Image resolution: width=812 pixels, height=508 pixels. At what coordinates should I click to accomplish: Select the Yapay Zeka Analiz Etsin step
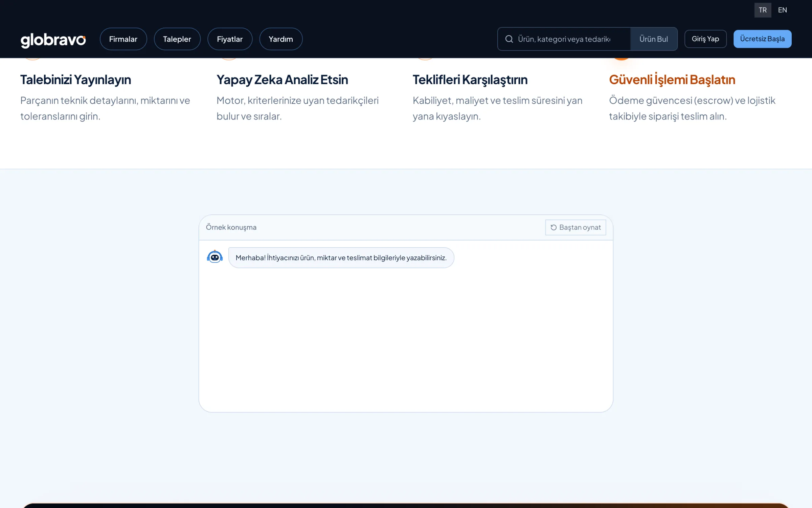coord(282,80)
